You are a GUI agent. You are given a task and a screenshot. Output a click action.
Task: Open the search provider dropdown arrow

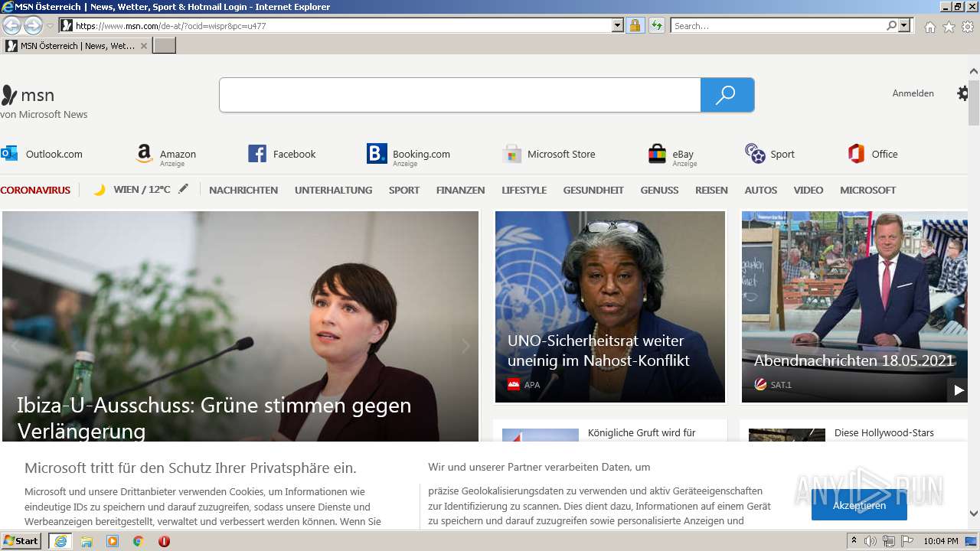tap(904, 25)
